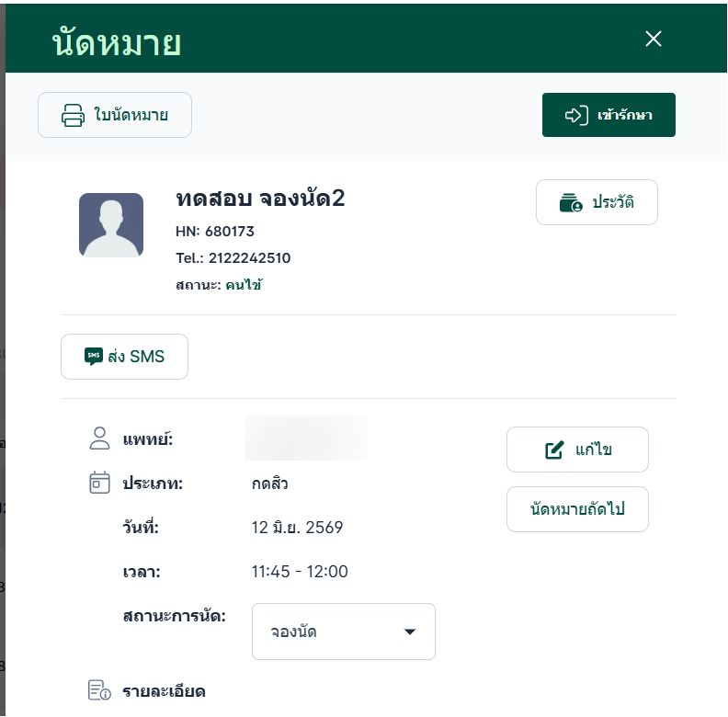Click the เข้ารักษา check-in arrow icon
This screenshot has width=728, height=717.
pos(576,115)
